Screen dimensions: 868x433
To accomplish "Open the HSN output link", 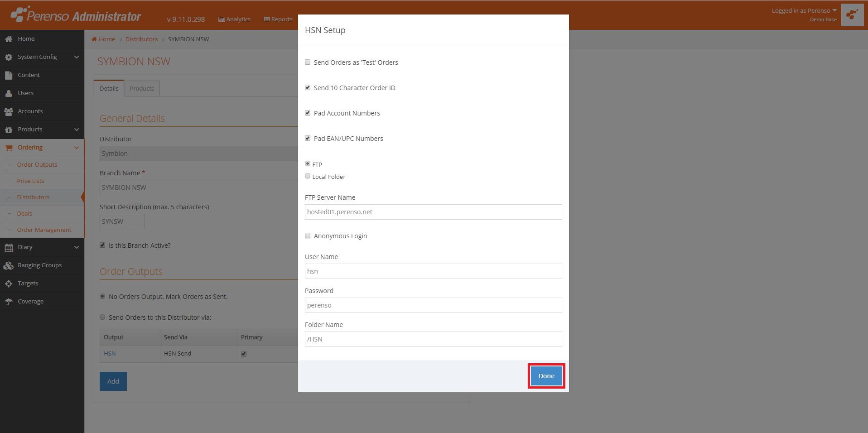I will pyautogui.click(x=110, y=354).
